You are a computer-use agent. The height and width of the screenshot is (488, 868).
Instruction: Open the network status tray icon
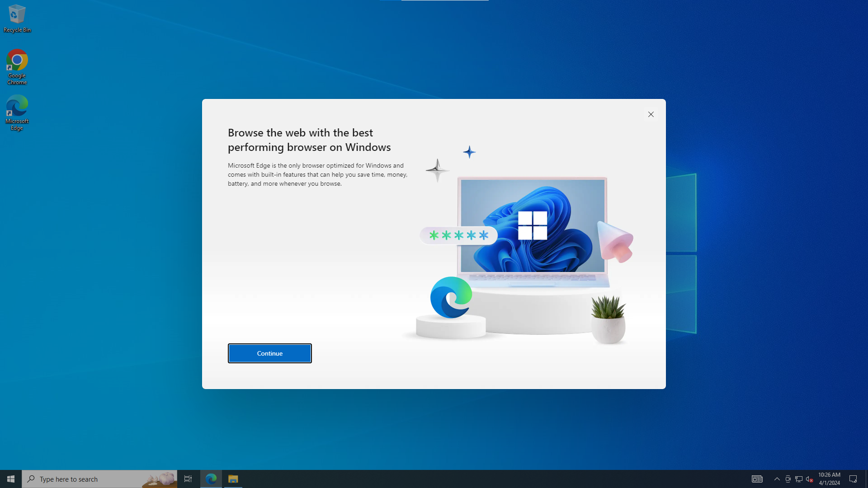(x=798, y=479)
